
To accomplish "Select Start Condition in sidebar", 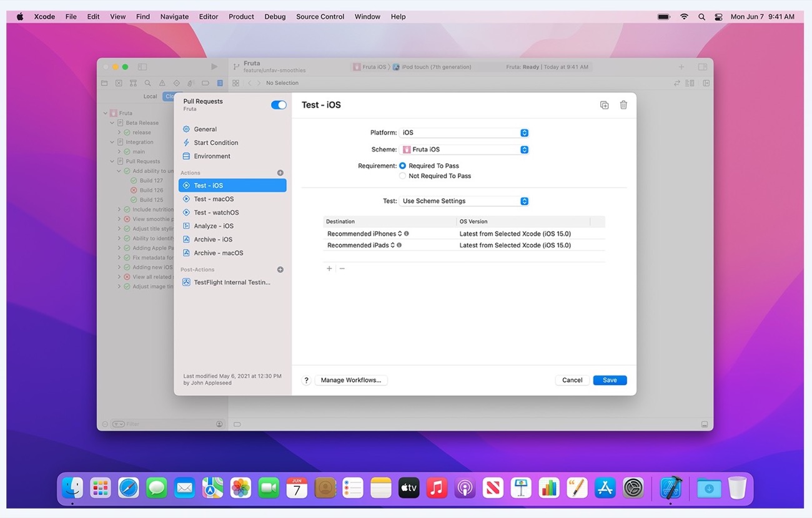I will coord(215,143).
